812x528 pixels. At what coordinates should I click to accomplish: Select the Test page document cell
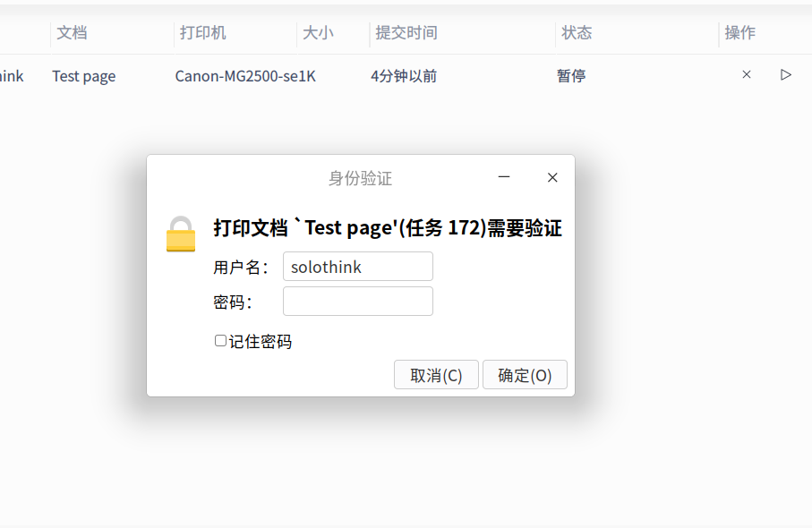pos(84,77)
